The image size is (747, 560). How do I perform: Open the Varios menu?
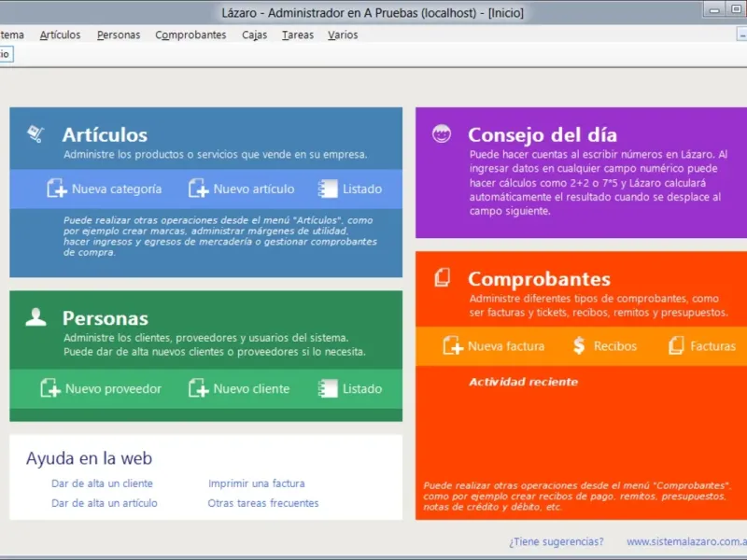tap(343, 35)
